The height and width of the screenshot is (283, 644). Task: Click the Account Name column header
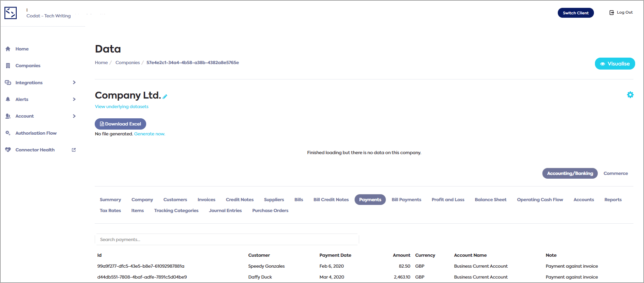click(x=470, y=255)
